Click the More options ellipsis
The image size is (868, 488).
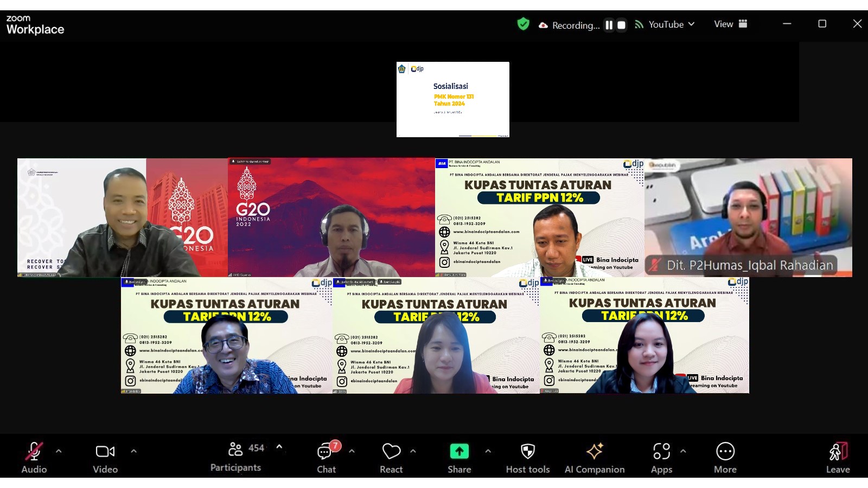coord(725,452)
